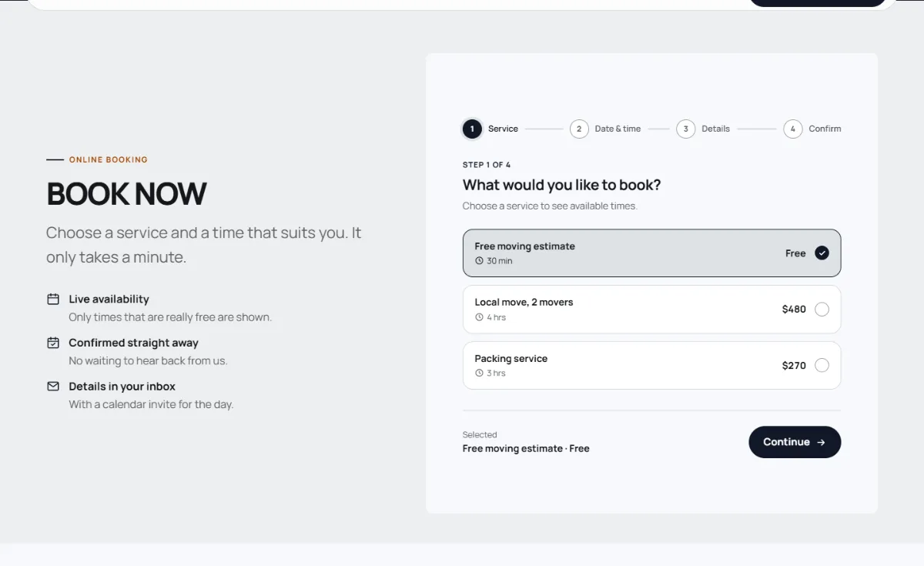Viewport: 924px width, 566px height.
Task: Click the Details in your inbox text
Action: pos(122,386)
